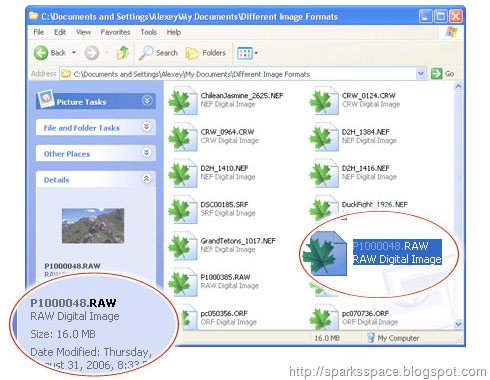Screen dimensions: 490x380
Task: Click the green Back arrow button
Action: point(41,53)
